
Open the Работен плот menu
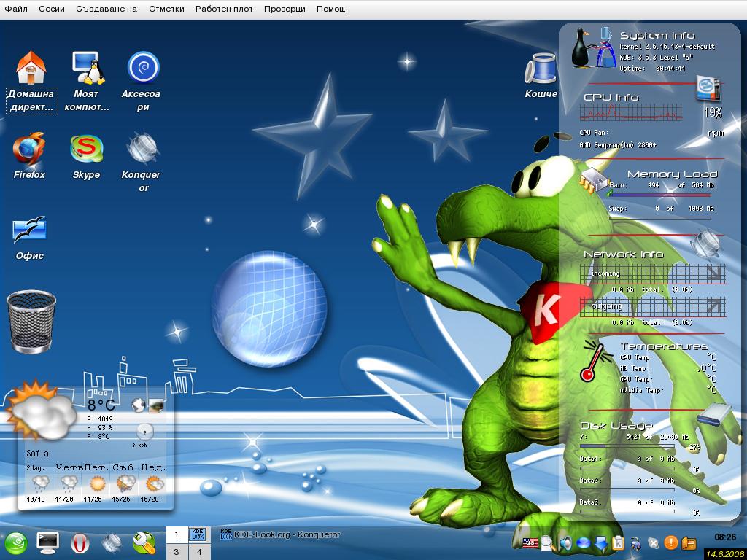pos(224,9)
